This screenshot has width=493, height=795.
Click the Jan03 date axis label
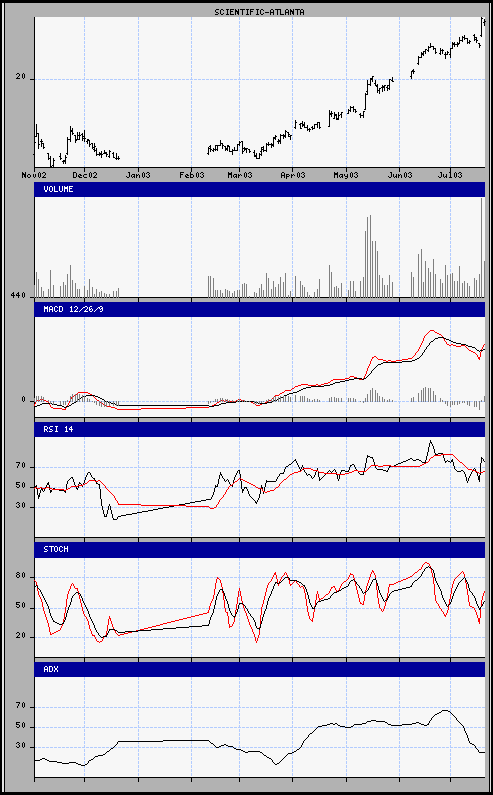[x=138, y=175]
